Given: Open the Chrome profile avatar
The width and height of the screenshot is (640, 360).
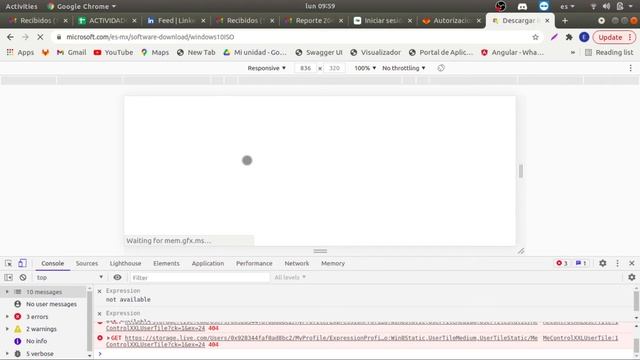Looking at the screenshot, I should click(x=584, y=37).
